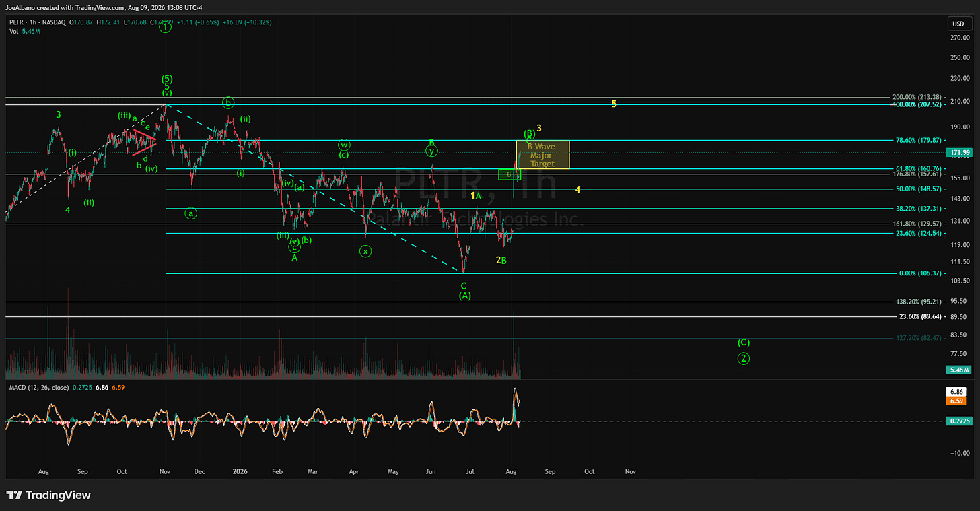Click the green (A) wave label
The height and width of the screenshot is (511, 980).
click(x=464, y=295)
